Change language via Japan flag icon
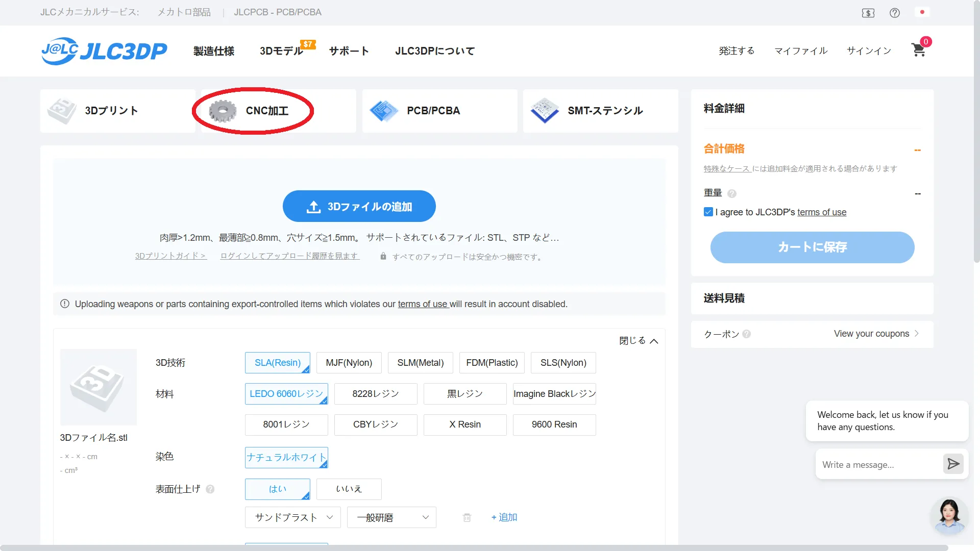Screen dimensions: 980x551 pyautogui.click(x=922, y=12)
